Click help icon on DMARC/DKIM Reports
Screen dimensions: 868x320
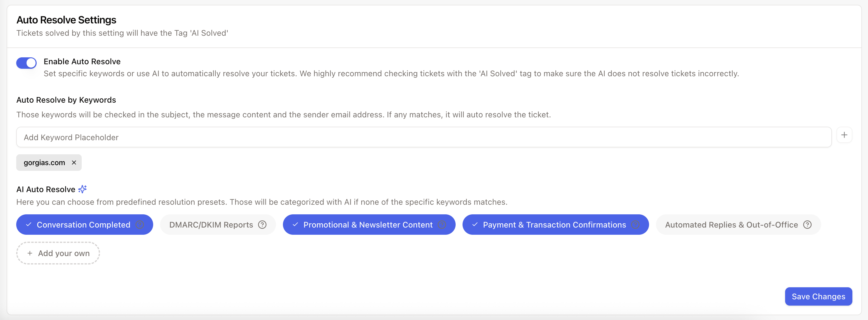(262, 225)
